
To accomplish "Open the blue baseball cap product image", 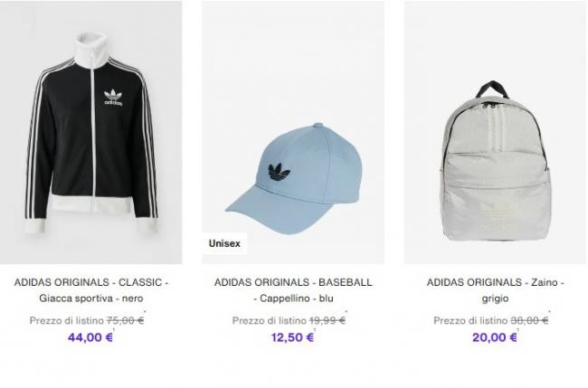I will 293,132.
